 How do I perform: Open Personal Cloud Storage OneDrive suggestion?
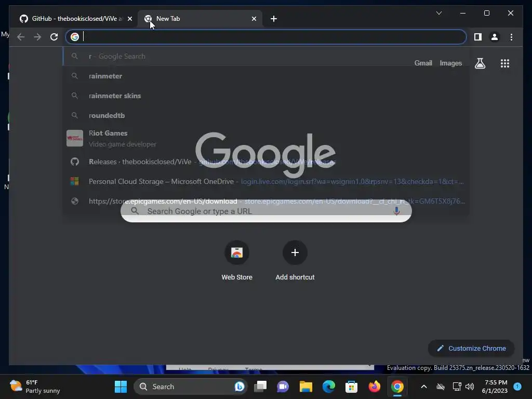(x=266, y=181)
